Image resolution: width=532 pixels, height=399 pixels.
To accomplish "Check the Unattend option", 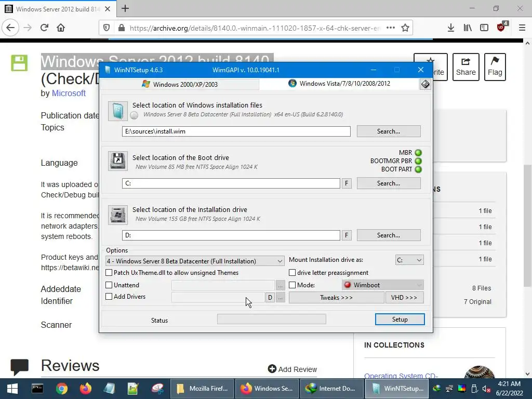I will click(109, 285).
